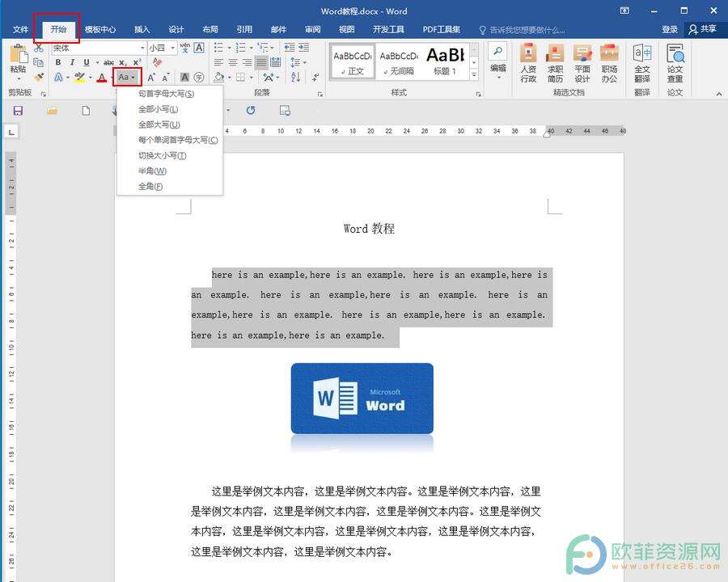
Task: Click the yellow text highlight color button
Action: click(x=80, y=78)
